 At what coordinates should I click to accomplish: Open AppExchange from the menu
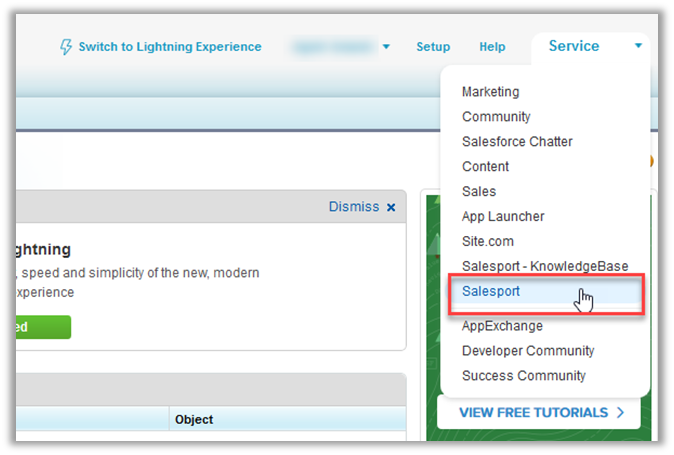[502, 326]
